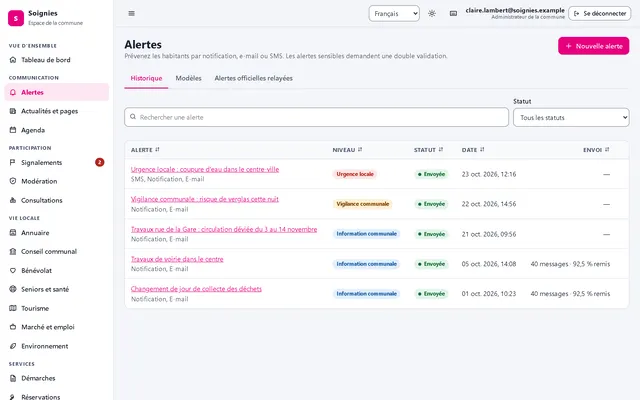This screenshot has width=640, height=400.
Task: Open the Tous les statuts dropdown
Action: point(571,118)
